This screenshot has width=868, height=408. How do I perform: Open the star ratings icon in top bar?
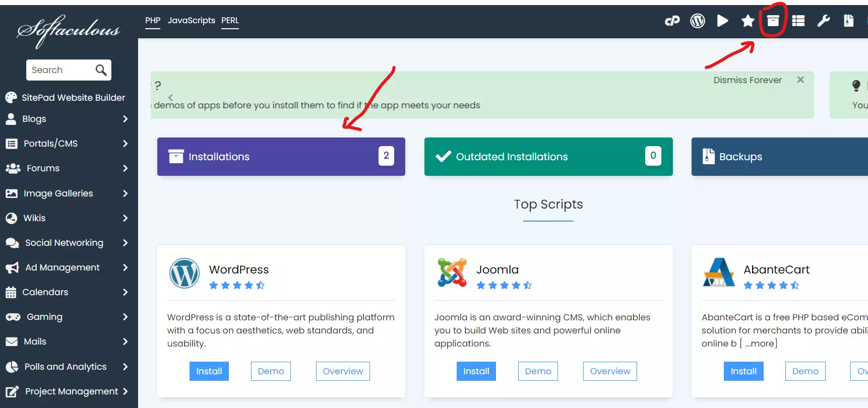click(x=748, y=21)
